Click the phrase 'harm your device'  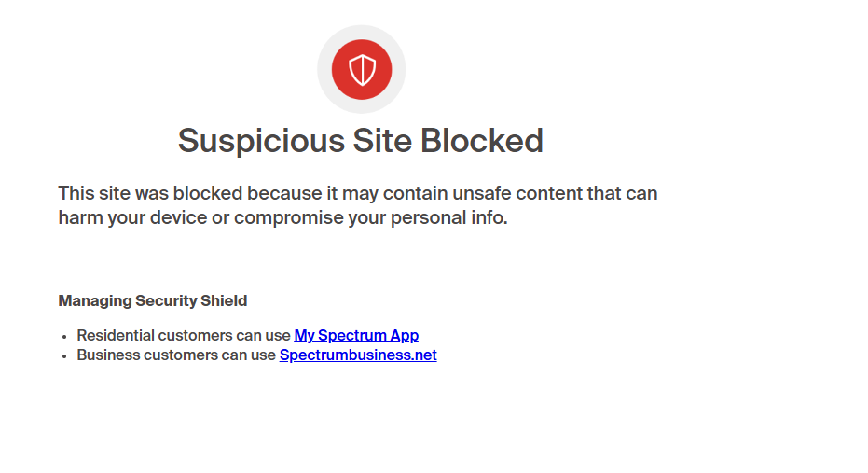point(132,217)
